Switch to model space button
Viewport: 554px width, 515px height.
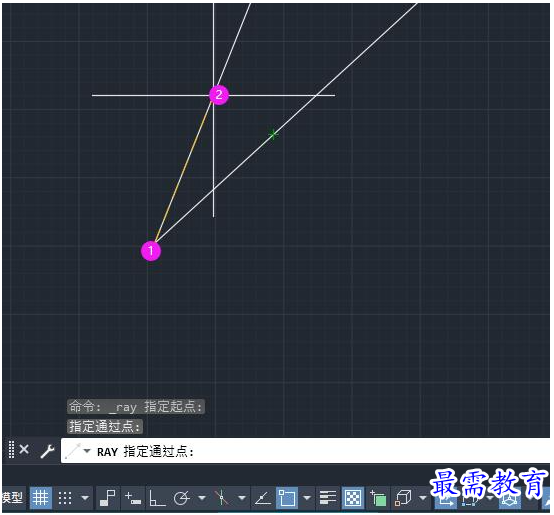click(13, 498)
